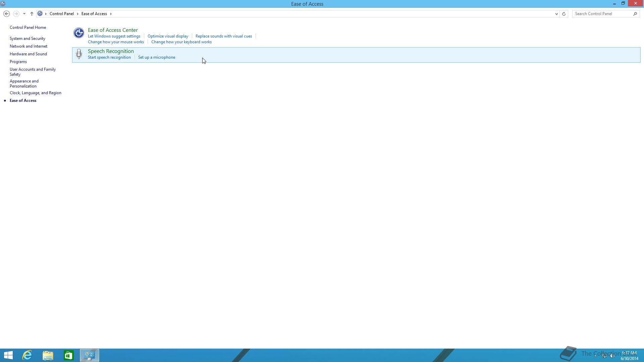This screenshot has width=644, height=362.
Task: Click the Windows Start button
Action: [x=8, y=355]
